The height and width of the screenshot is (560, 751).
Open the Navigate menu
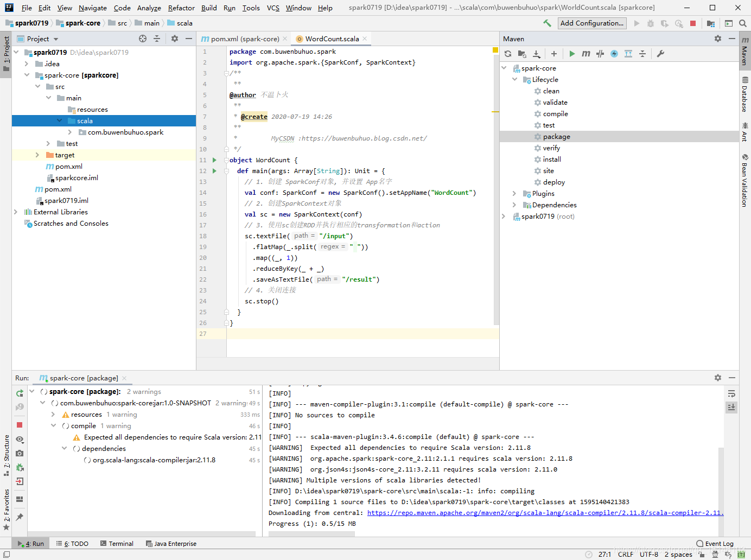pos(93,8)
